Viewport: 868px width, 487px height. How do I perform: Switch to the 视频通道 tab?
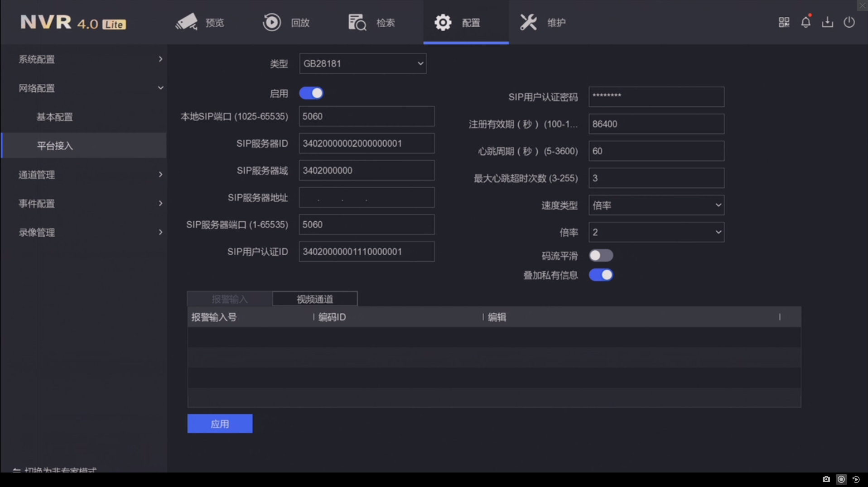[x=315, y=299]
